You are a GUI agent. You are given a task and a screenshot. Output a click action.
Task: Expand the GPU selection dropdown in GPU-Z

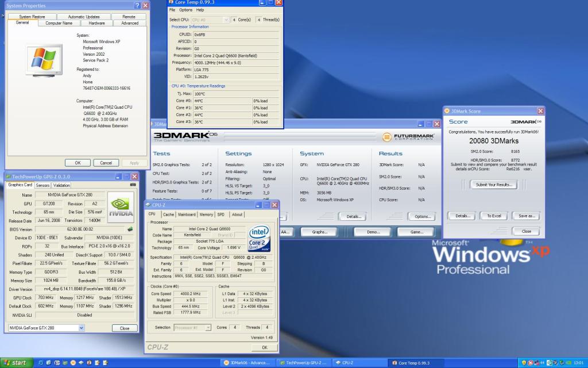coord(81,328)
